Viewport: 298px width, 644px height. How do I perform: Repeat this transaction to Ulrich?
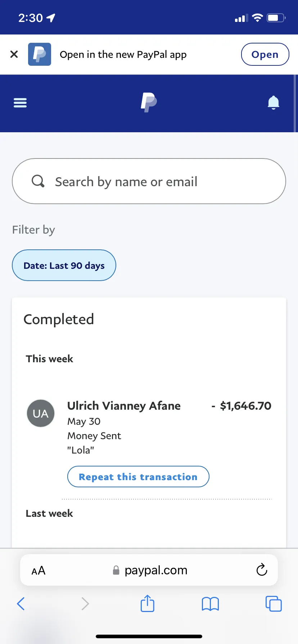pyautogui.click(x=138, y=477)
